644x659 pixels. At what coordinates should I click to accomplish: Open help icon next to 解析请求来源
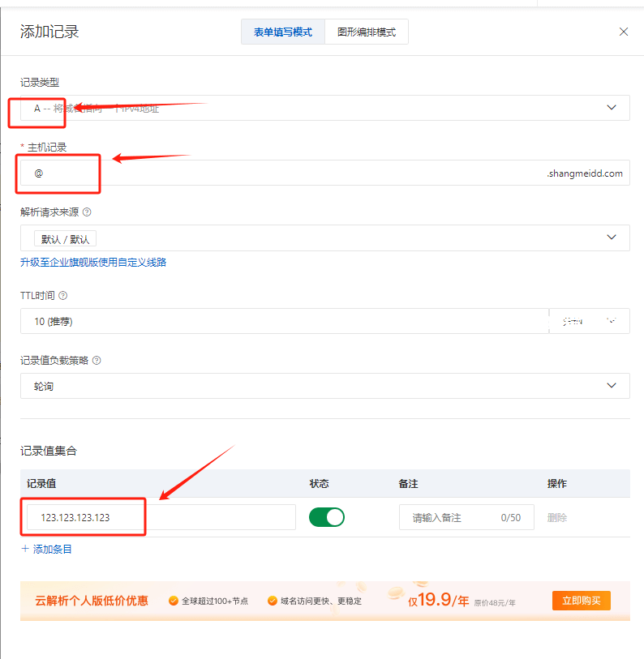point(87,212)
